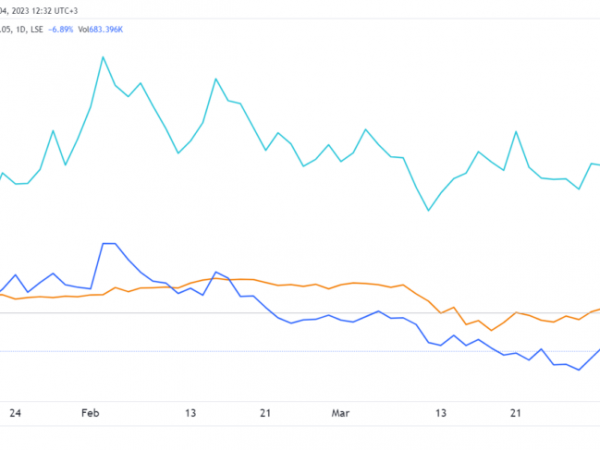Click the '24' date axis label
The width and height of the screenshot is (600, 450).
(x=15, y=413)
